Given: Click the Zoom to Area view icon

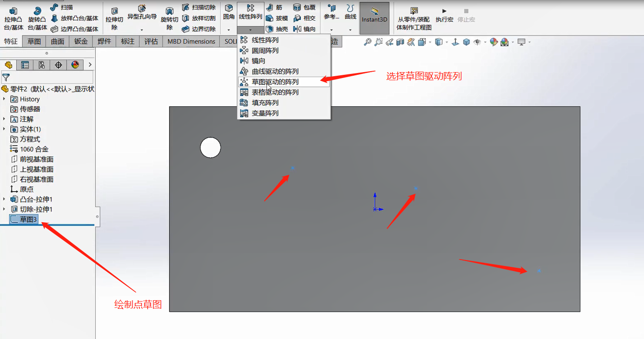Looking at the screenshot, I should pos(378,42).
